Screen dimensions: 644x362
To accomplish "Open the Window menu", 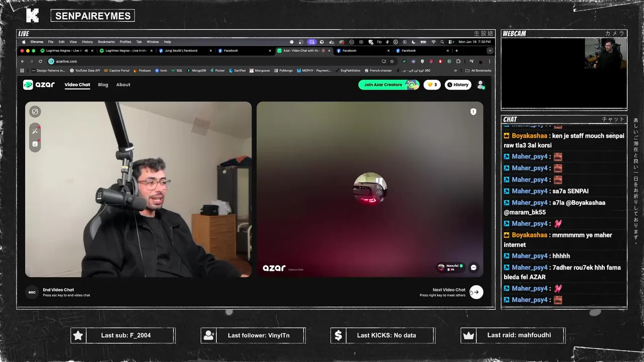I will point(152,42).
